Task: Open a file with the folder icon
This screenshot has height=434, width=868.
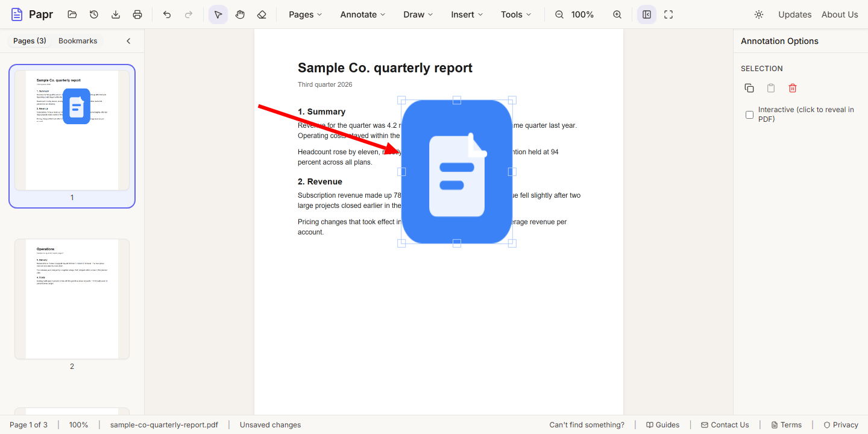Action: [72, 14]
